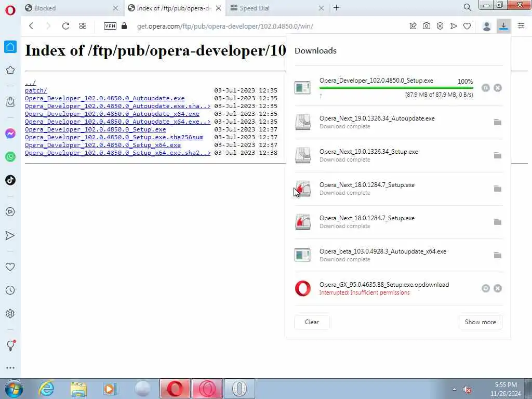This screenshot has height=399, width=532.
Task: Remove the Opera_GX interrupted download entry
Action: click(x=498, y=288)
